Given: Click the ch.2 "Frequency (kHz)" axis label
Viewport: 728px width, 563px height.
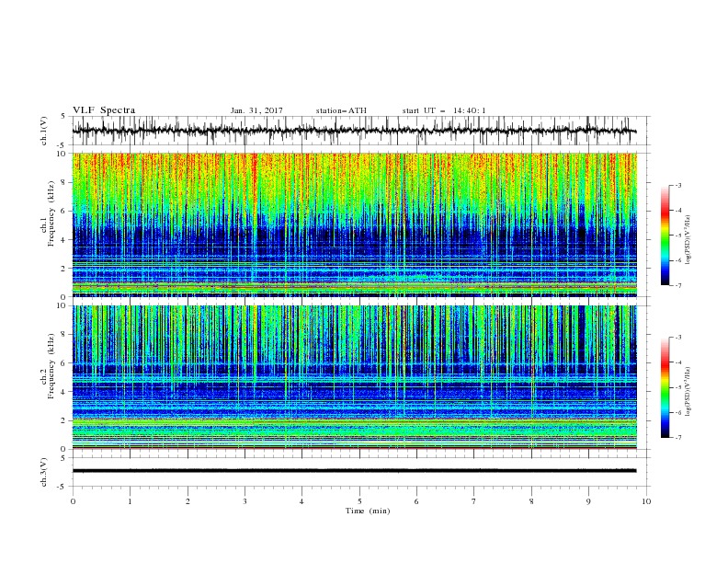Looking at the screenshot, I should tap(49, 366).
